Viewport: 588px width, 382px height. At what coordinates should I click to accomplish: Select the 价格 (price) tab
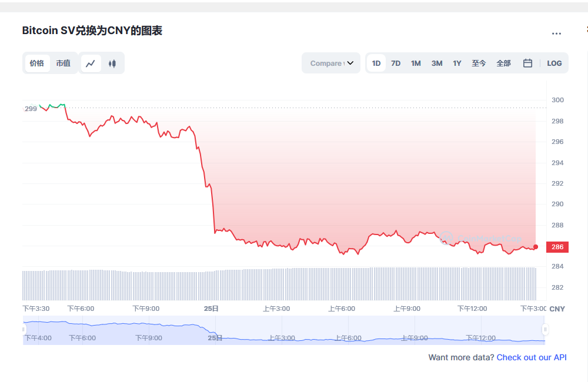tap(37, 63)
